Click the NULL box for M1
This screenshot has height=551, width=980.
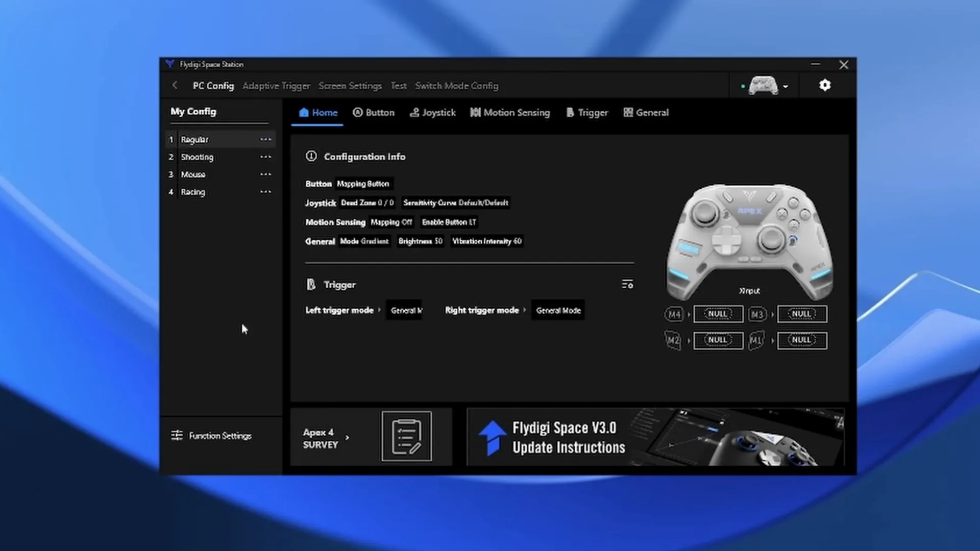point(802,340)
